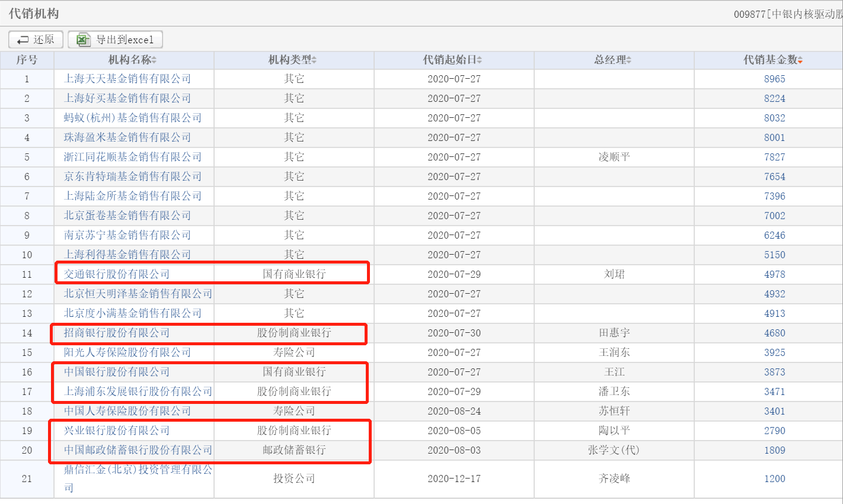Click the 序号 column header

[x=27, y=60]
